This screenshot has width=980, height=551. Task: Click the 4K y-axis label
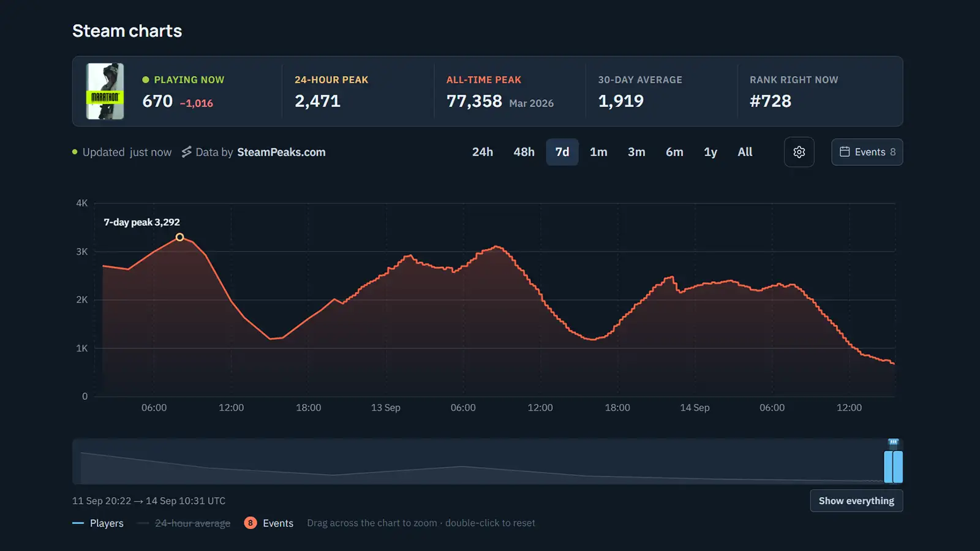click(82, 203)
